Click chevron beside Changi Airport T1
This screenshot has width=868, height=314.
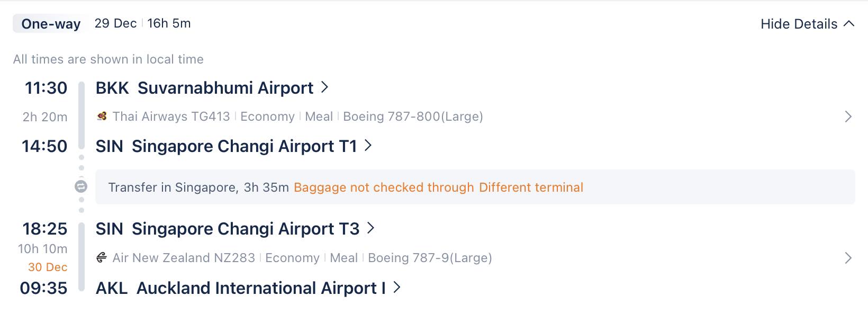pos(368,145)
